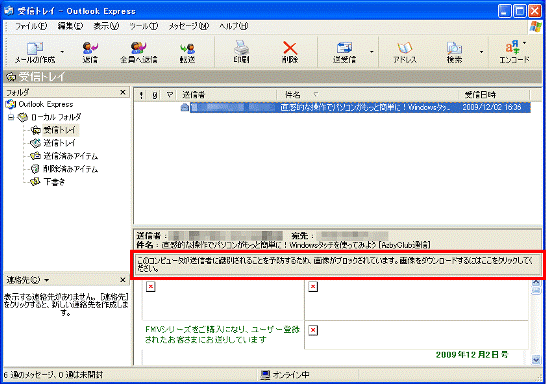Image resolution: width=546 pixels, height=384 pixels.
Task: Select the 下書き (Drafts) folder
Action: [x=54, y=182]
